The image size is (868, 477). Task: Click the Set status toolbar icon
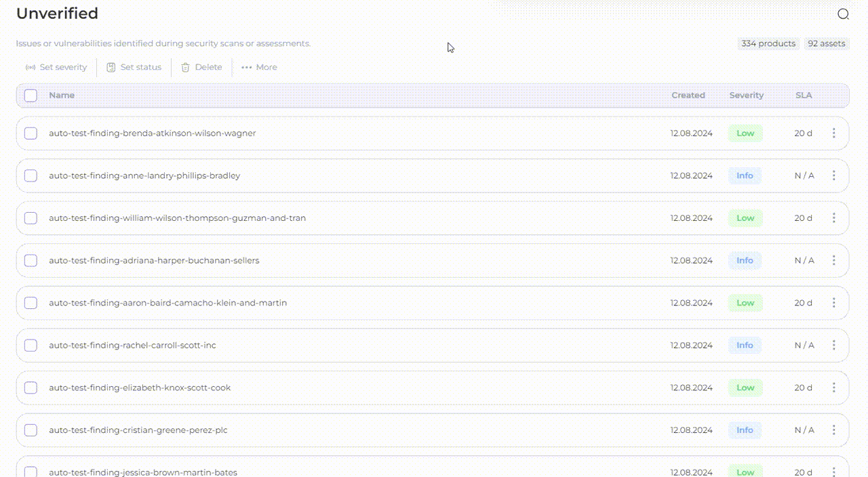[111, 67]
